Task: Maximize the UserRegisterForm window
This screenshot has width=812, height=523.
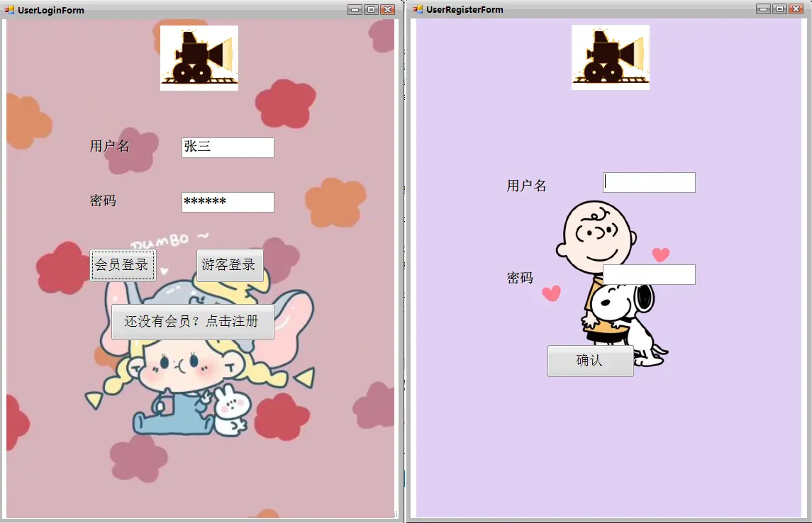Action: pyautogui.click(x=779, y=9)
